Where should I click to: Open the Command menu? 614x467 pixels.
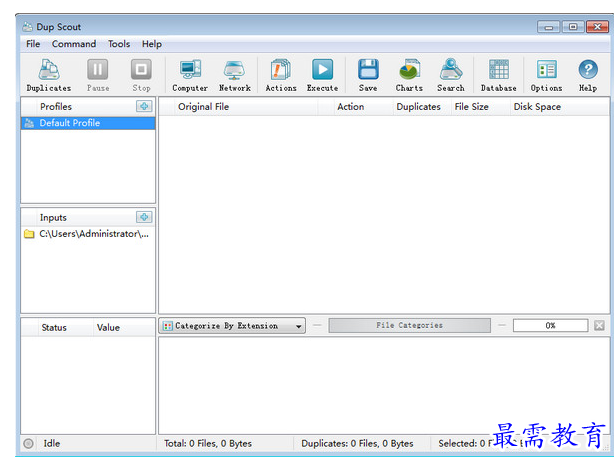coord(74,44)
